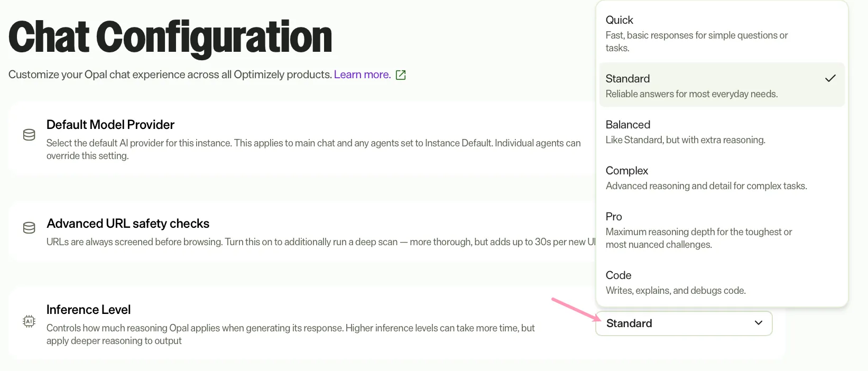Click the Default Model Provider database icon
Image resolution: width=868 pixels, height=371 pixels.
tap(29, 135)
